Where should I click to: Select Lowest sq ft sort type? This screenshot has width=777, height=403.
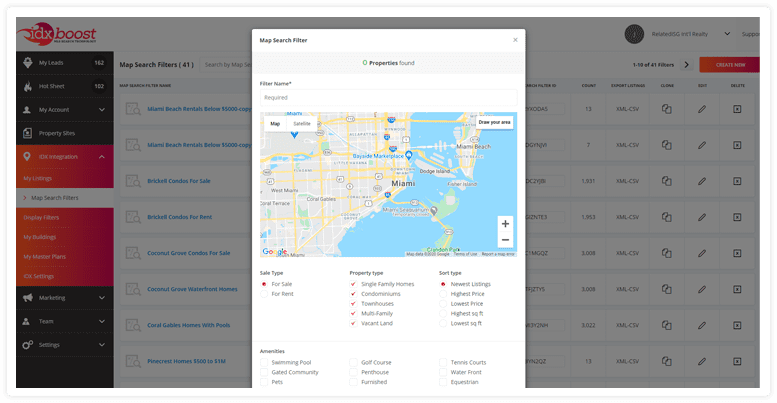(443, 323)
